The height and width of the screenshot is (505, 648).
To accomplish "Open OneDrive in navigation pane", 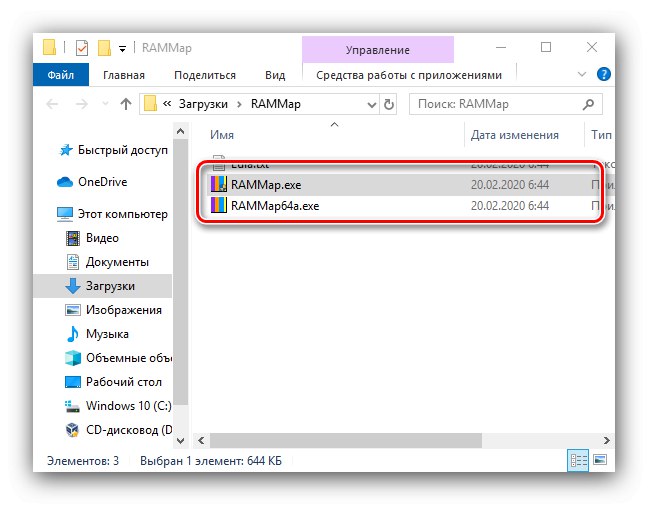I will tap(102, 182).
